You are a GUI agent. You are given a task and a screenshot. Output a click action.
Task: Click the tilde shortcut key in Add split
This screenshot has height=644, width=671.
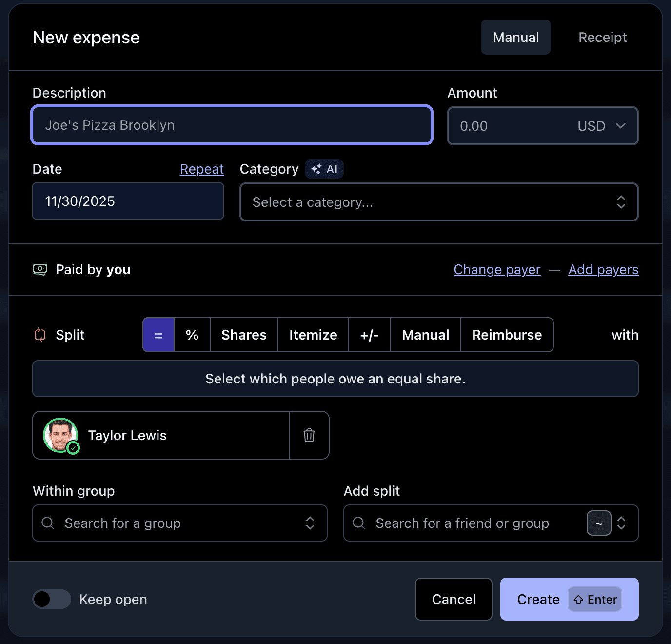point(599,523)
